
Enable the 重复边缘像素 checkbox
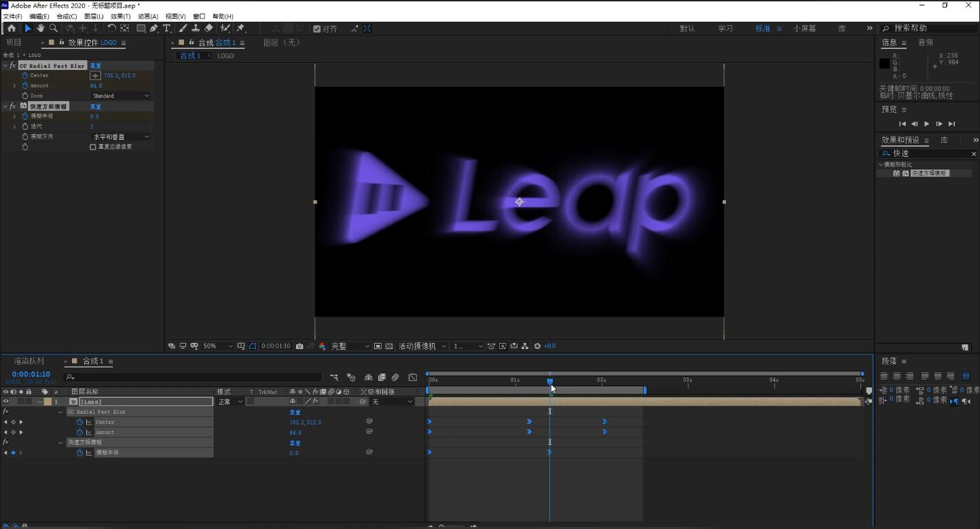pyautogui.click(x=93, y=147)
